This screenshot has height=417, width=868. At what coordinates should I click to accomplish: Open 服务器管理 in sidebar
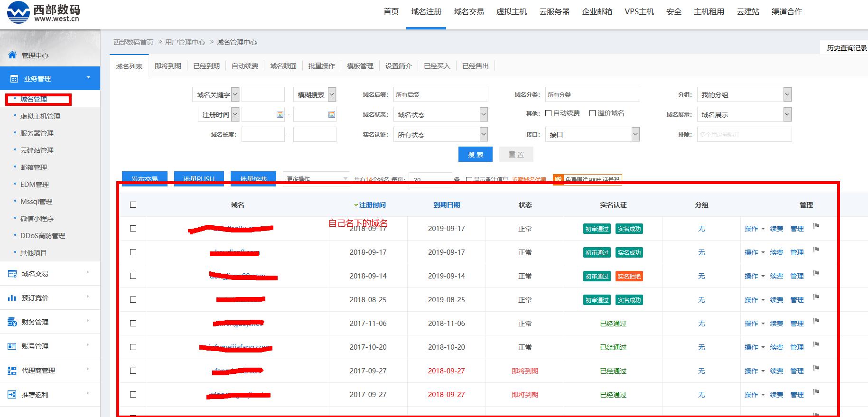37,133
